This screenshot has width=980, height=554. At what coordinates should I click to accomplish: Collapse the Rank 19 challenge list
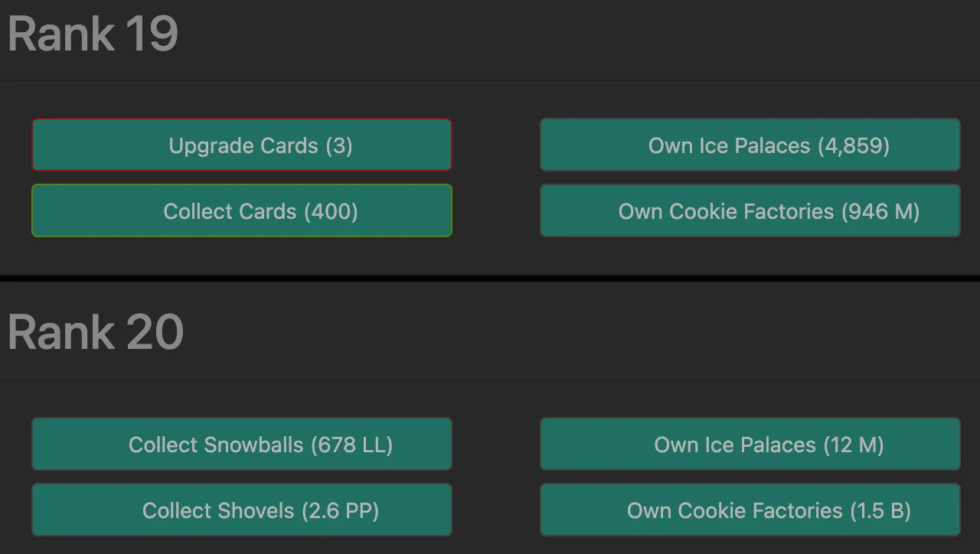(92, 34)
